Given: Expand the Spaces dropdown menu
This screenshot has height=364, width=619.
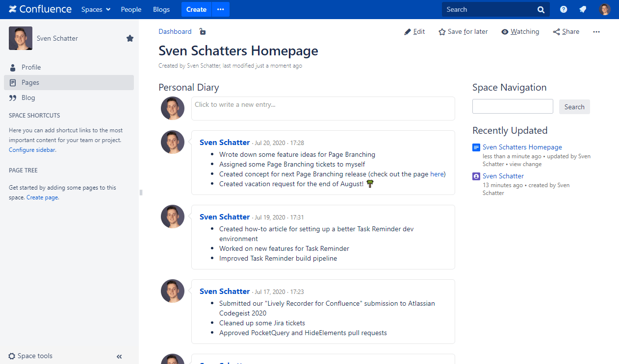Looking at the screenshot, I should point(96,9).
